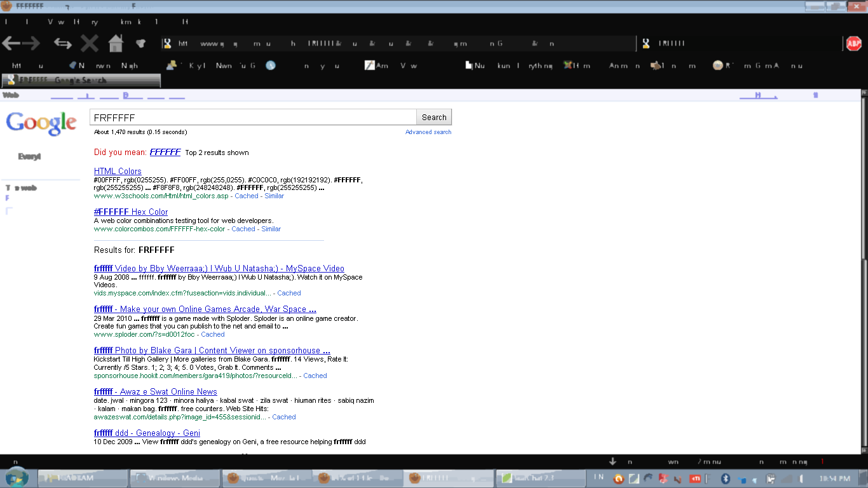Click in the Google search text box

[253, 118]
